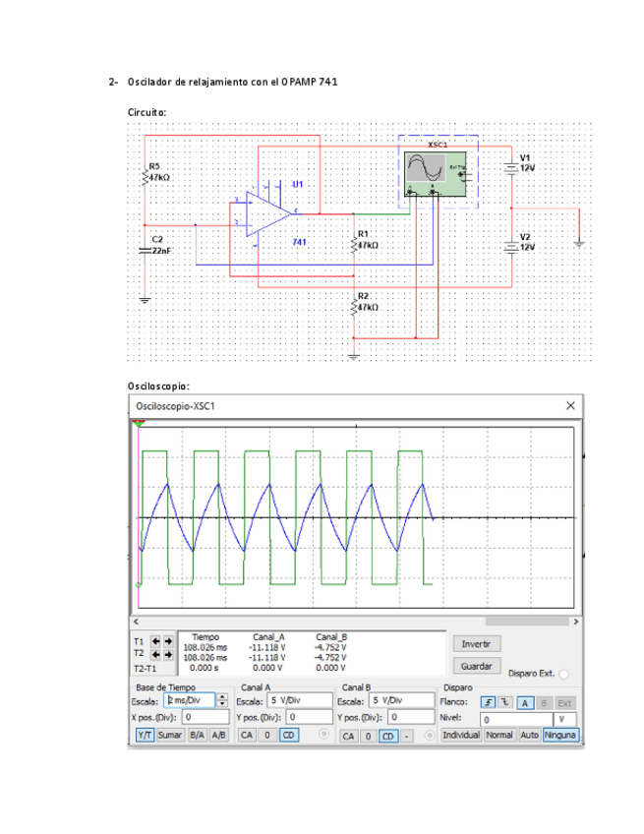Set Canal A coupling to CA
The width and height of the screenshot is (644, 834).
coord(247,735)
